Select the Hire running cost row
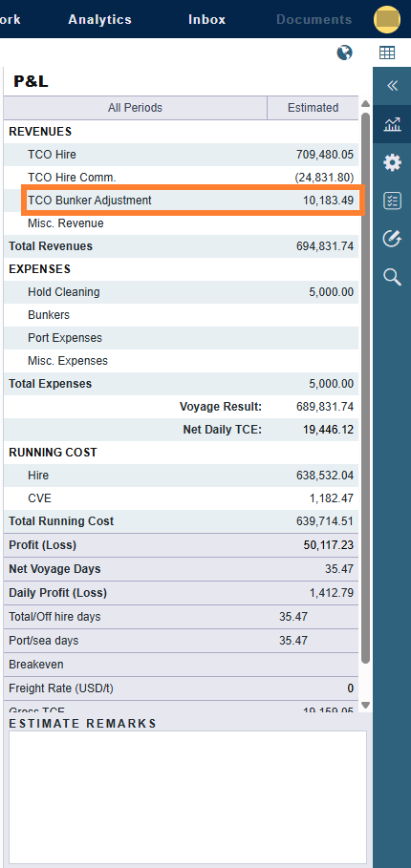This screenshot has width=411, height=868. (x=182, y=475)
